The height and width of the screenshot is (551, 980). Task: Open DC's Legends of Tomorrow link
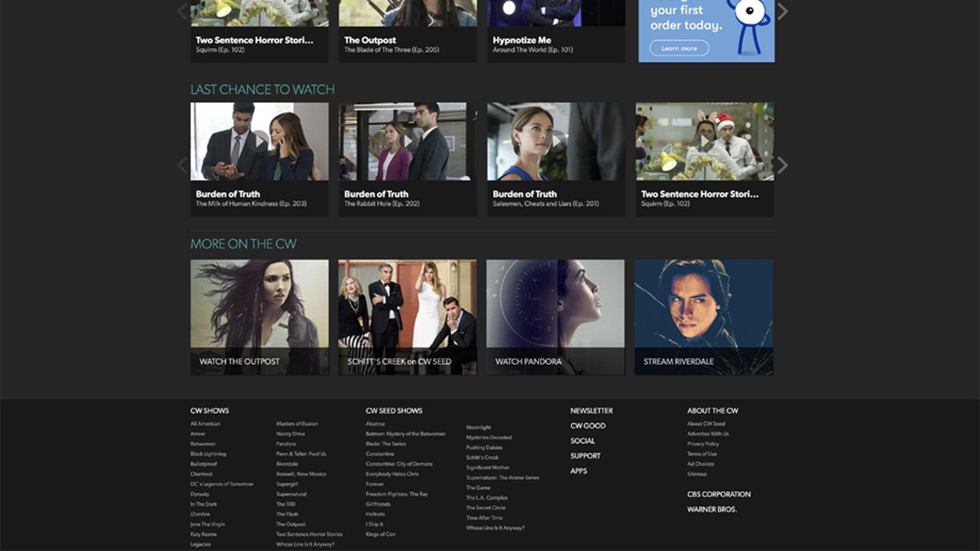coord(222,484)
